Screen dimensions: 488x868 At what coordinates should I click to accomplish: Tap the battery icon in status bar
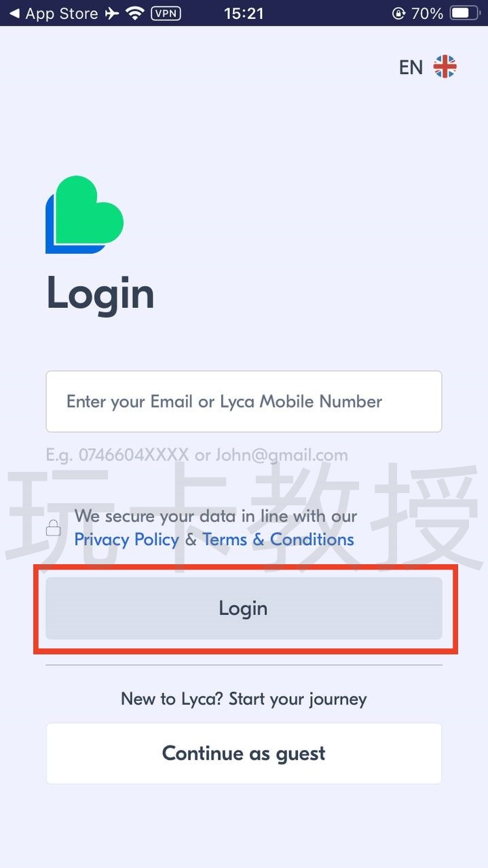click(465, 13)
